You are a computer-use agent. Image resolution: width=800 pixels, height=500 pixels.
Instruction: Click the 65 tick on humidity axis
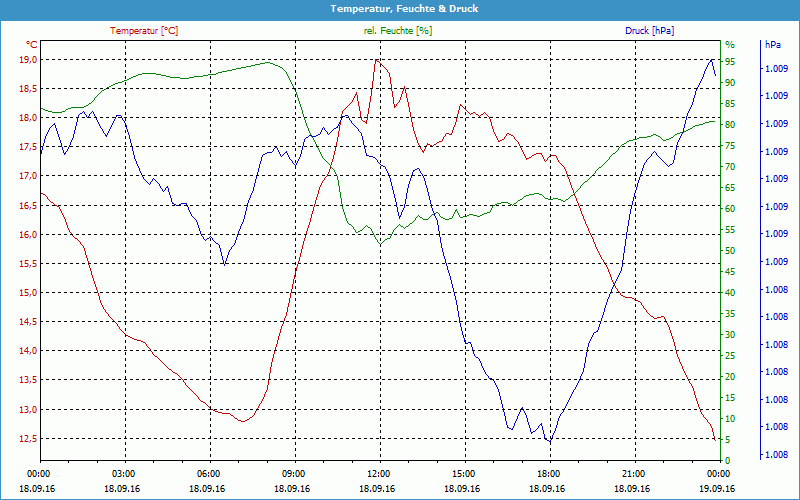(x=730, y=188)
